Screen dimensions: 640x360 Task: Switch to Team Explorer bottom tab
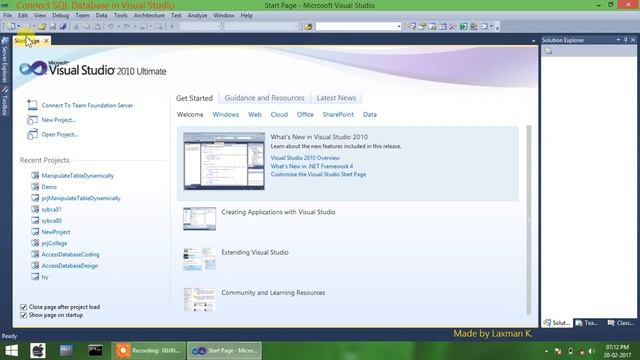pos(587,323)
